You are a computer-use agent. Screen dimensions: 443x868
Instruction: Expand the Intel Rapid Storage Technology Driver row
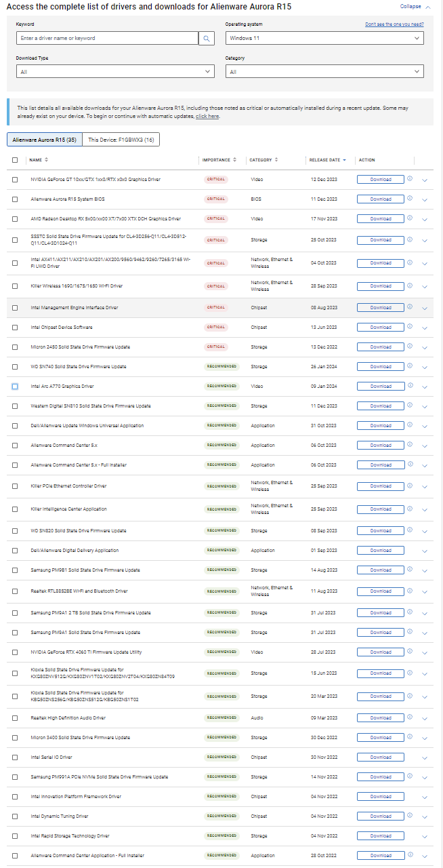[425, 836]
